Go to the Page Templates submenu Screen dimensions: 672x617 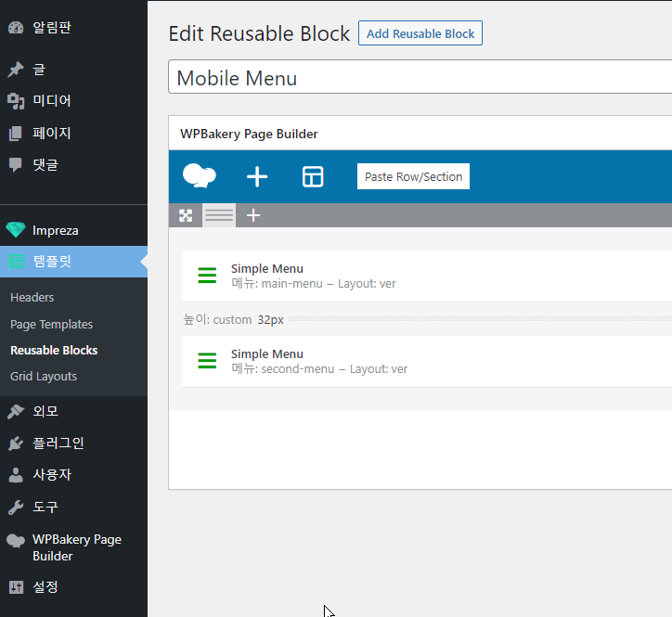tap(51, 325)
